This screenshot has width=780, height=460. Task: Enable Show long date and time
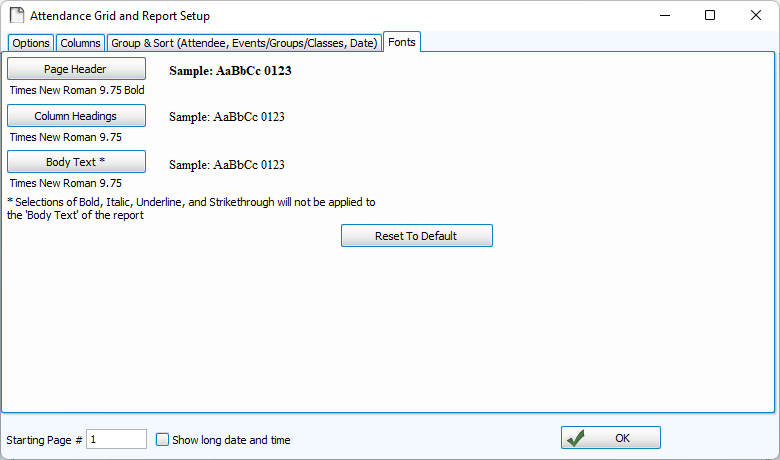point(163,439)
